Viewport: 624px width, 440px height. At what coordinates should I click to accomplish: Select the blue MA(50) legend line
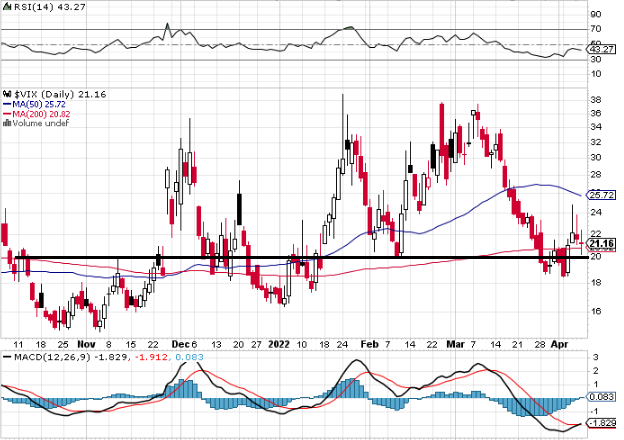(x=7, y=105)
